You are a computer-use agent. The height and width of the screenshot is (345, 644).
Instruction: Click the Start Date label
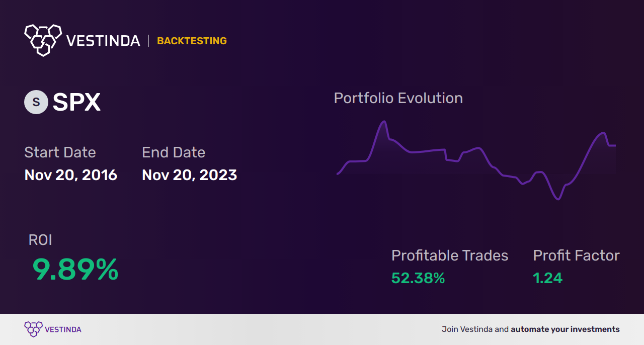(60, 152)
